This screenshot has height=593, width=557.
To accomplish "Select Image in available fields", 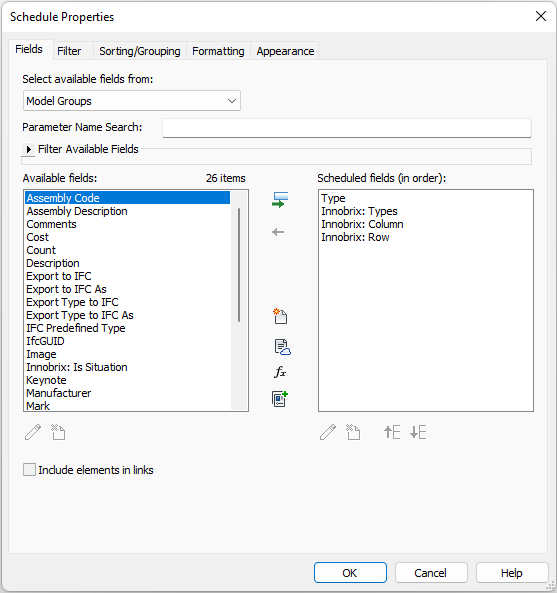I will pos(127,354).
